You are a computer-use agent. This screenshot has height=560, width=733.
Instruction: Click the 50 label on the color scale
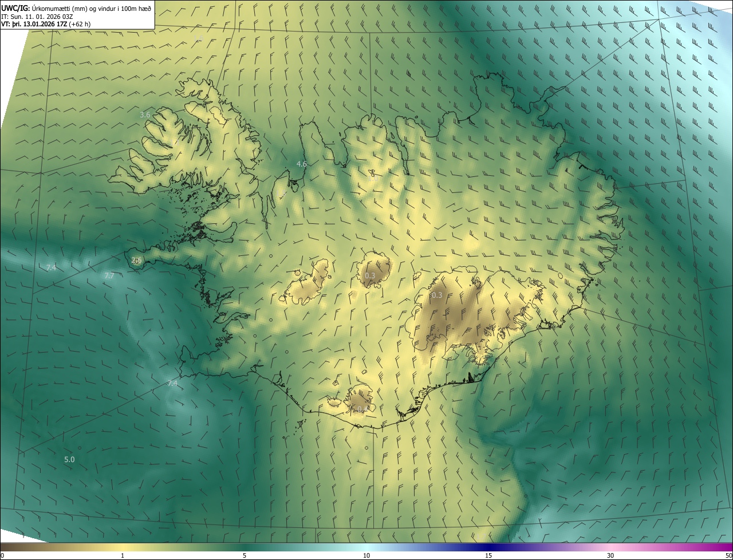pos(728,555)
